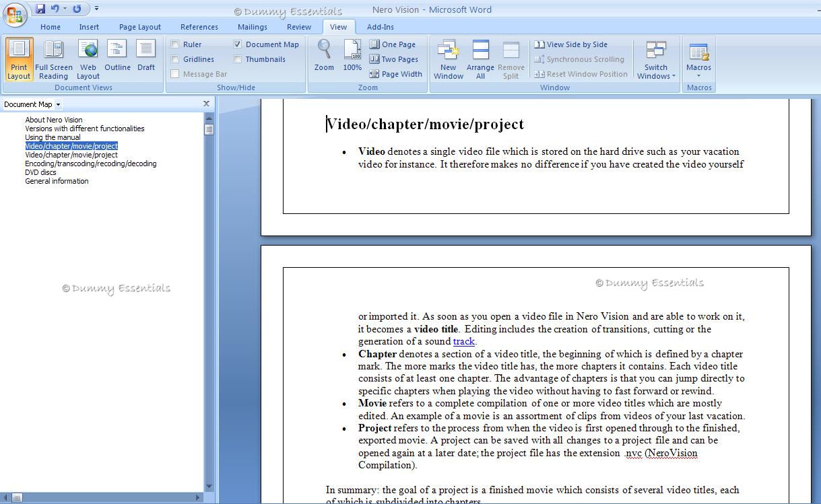Click document map horizontal scroll right arrow
Viewport: 821px width, 504px height.
(x=198, y=497)
